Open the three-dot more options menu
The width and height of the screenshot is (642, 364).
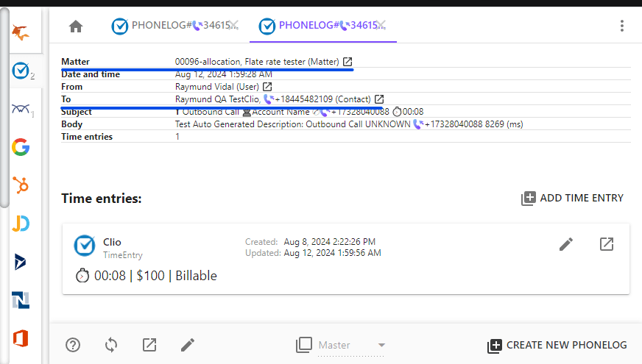(622, 26)
